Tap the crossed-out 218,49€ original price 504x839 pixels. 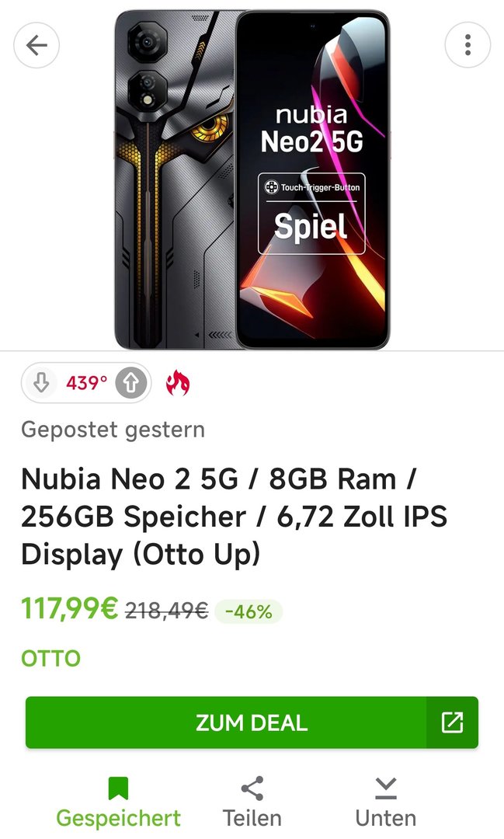click(x=166, y=611)
